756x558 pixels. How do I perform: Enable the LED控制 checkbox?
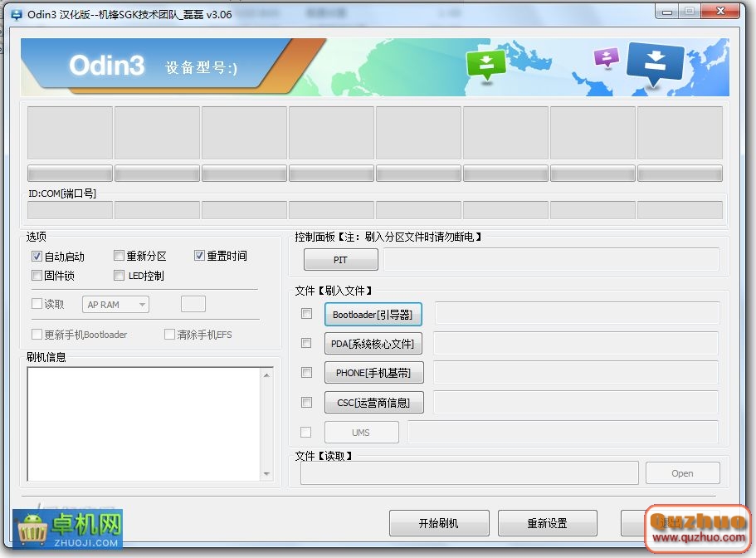(x=119, y=276)
